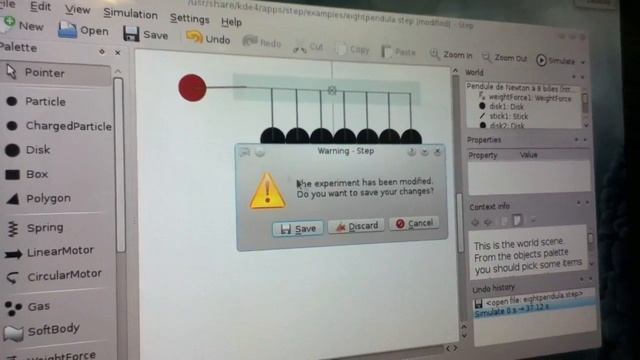Click the Redo toolbar button
This screenshot has width=640, height=360.
tap(262, 42)
